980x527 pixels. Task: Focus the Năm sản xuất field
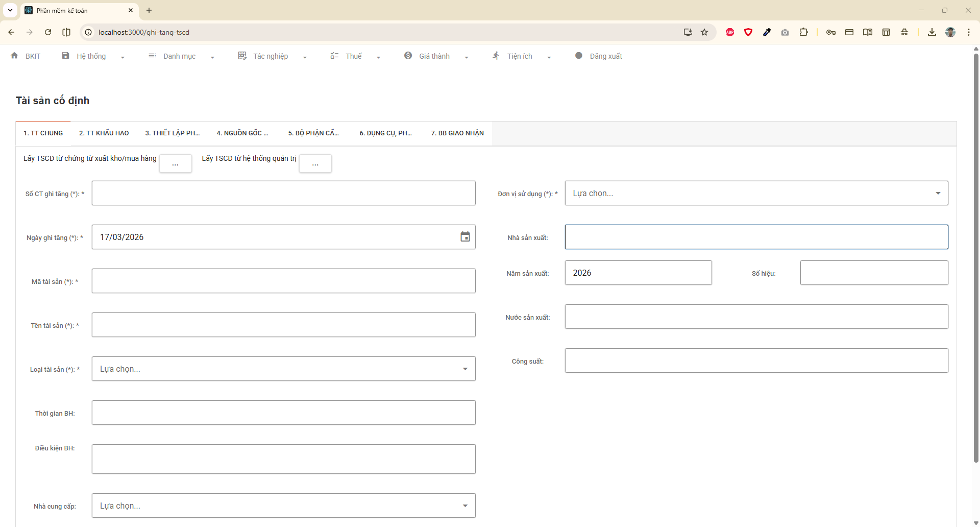638,273
